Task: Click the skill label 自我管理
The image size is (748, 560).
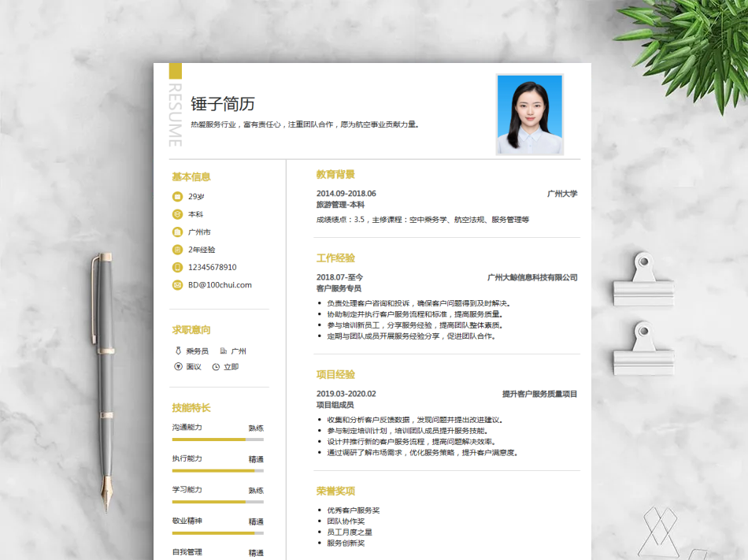Action: 187,552
